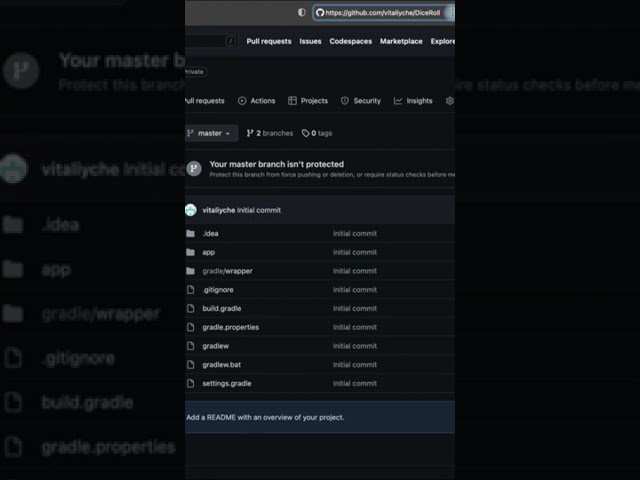Expand the master branch dropdown

coord(210,133)
